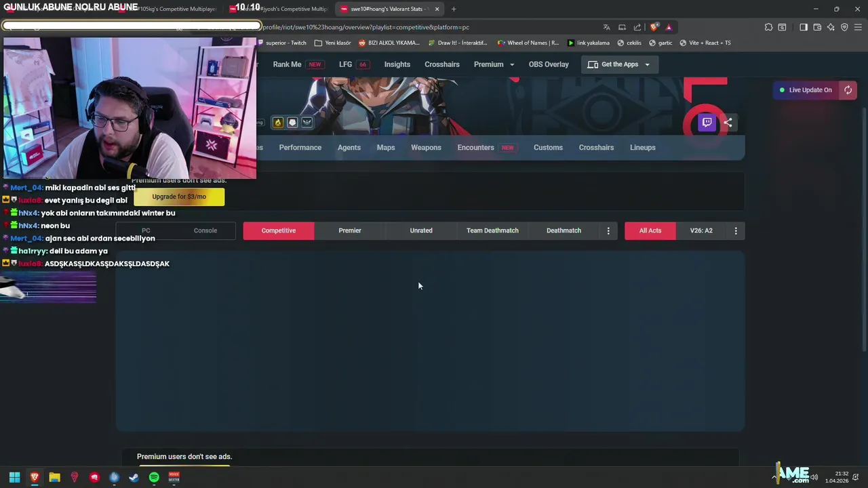Click the shield badge icon under profile
This screenshot has height=488, width=868.
[292, 123]
